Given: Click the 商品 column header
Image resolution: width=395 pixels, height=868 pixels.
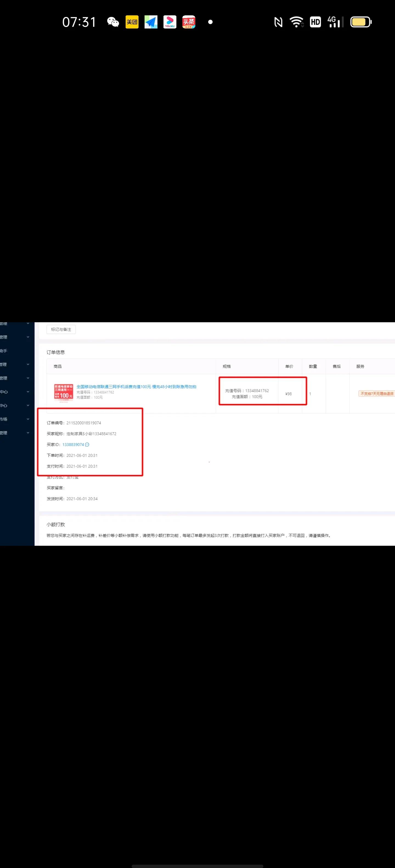Looking at the screenshot, I should (58, 366).
